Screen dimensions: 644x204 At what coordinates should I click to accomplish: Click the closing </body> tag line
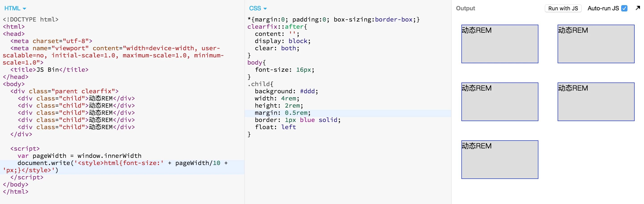click(15, 184)
